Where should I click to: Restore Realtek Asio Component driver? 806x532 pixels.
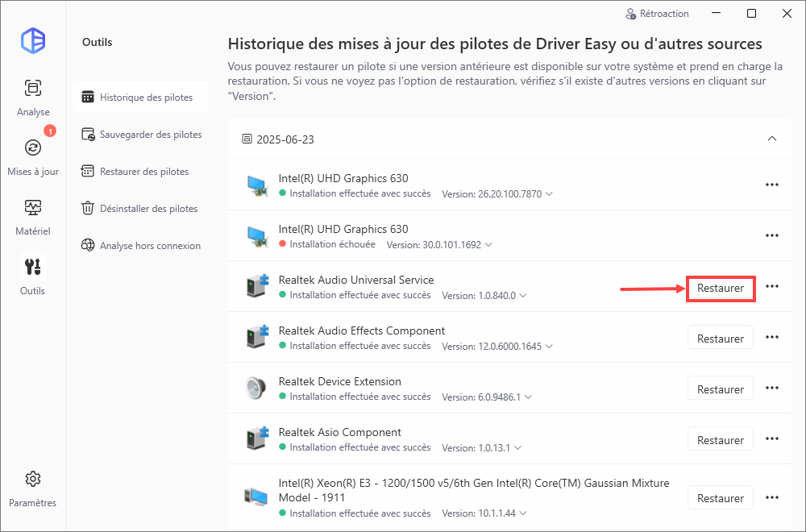point(721,440)
